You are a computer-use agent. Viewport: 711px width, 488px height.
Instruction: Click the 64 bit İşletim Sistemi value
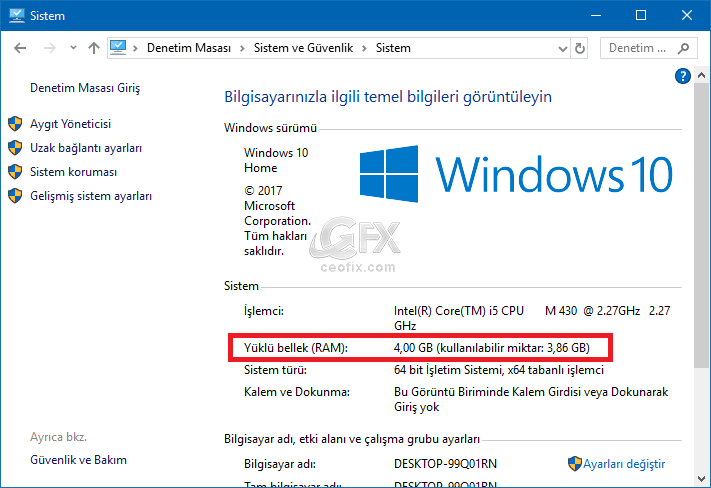tap(499, 370)
